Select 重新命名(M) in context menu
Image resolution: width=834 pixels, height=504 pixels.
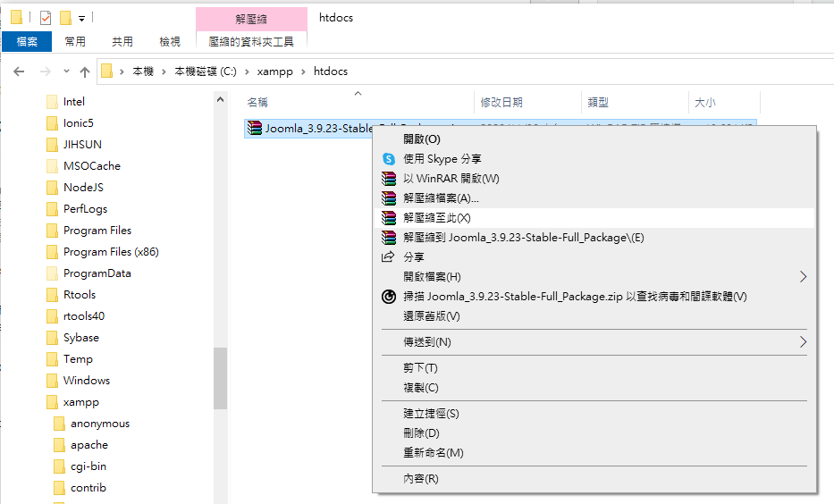[x=594, y=453]
